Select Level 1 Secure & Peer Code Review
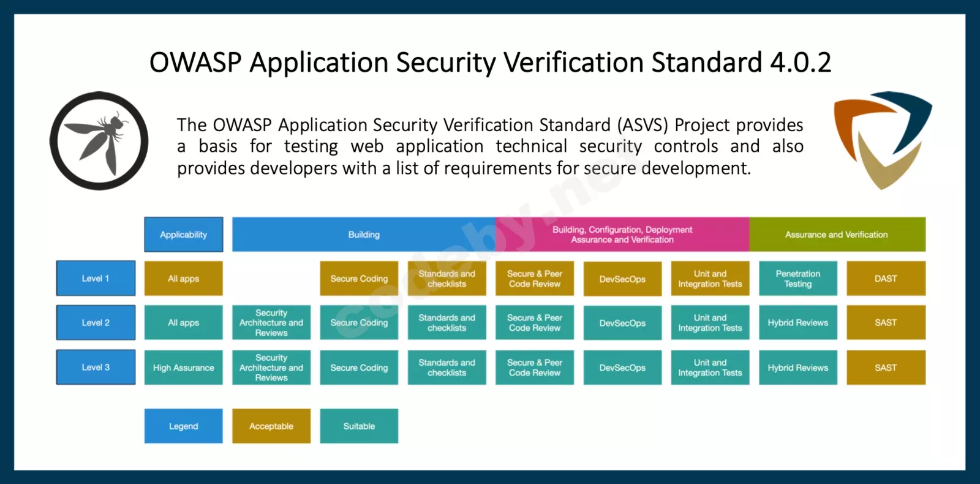The height and width of the screenshot is (484, 980). tap(535, 279)
